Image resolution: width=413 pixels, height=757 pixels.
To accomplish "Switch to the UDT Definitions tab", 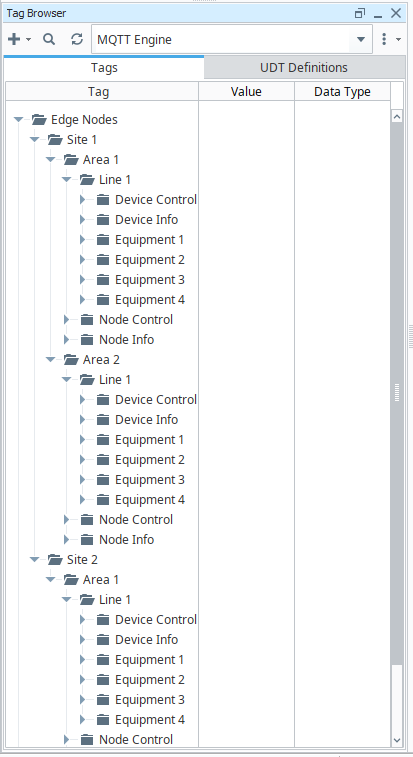I will pos(304,67).
